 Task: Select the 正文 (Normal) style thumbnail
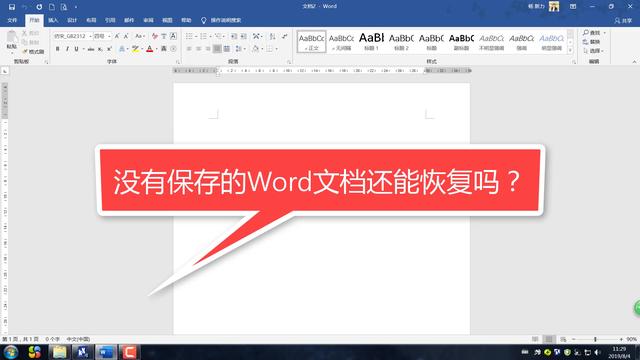point(312,41)
